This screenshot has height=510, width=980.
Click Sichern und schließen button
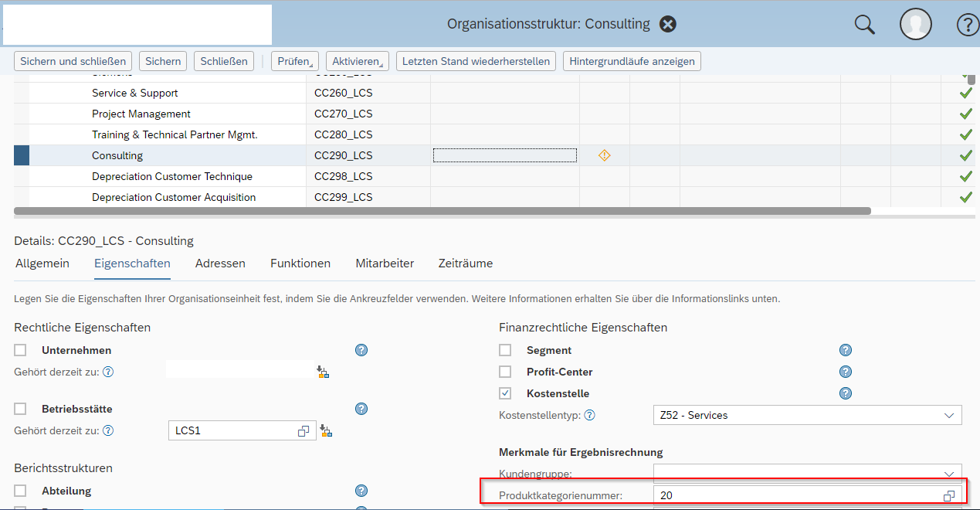73,61
